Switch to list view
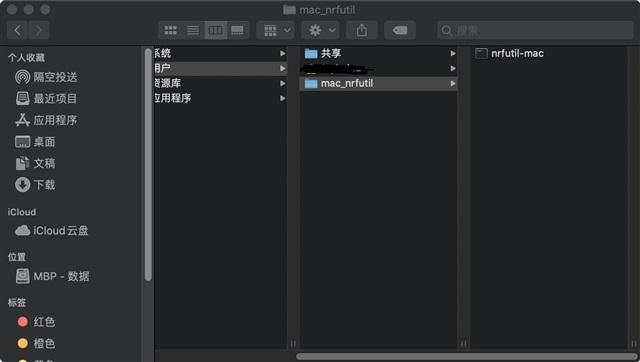 coord(193,30)
